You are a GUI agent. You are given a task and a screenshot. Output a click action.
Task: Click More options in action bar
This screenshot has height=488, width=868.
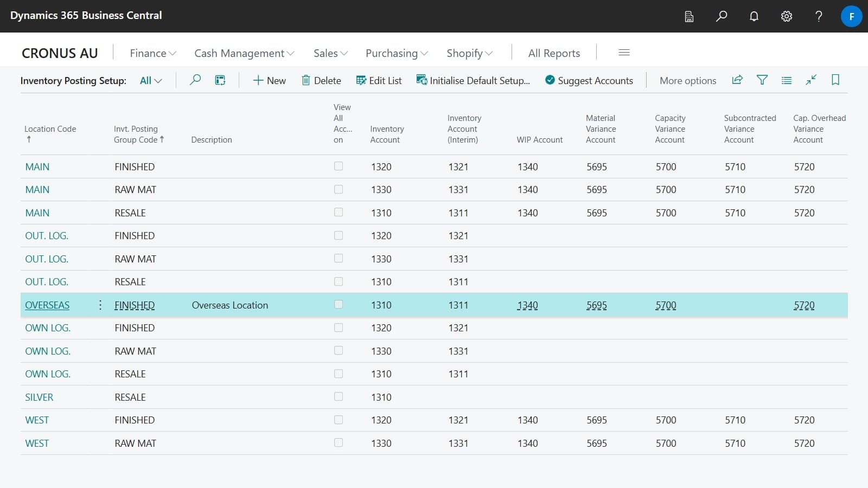point(687,81)
